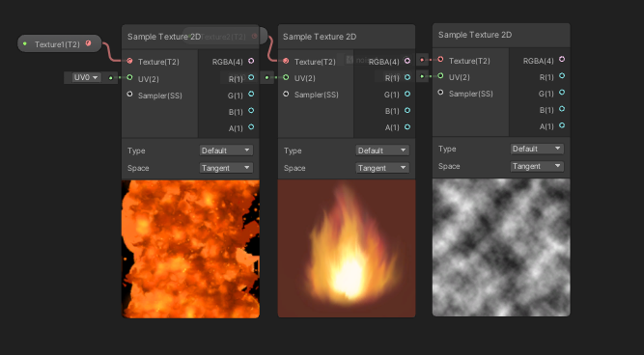Click Type label on explosion-preview node
This screenshot has width=644, height=355.
click(x=136, y=150)
